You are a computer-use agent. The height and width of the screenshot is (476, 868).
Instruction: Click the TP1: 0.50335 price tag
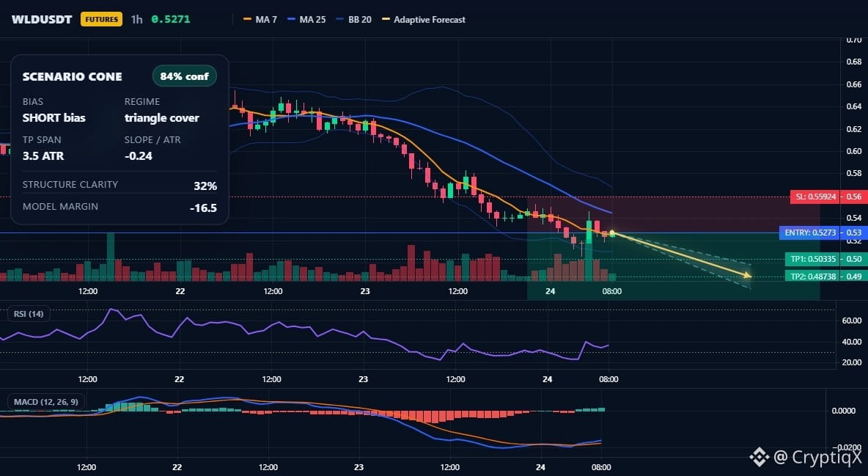tap(812, 259)
